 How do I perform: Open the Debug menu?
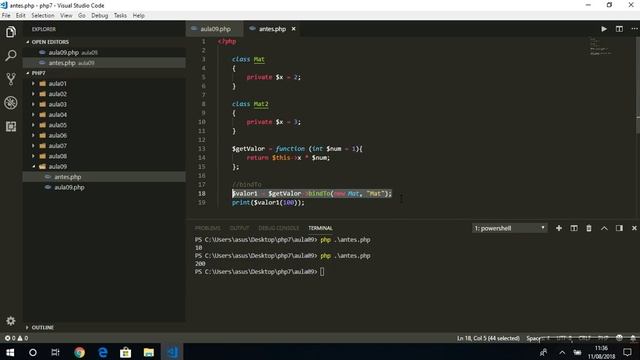tap(100, 16)
